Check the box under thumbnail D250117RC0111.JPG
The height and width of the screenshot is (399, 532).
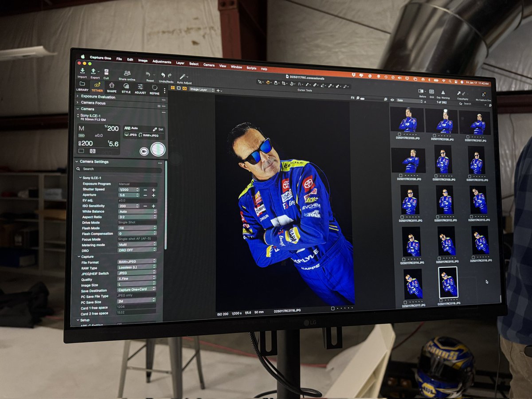[402, 217]
